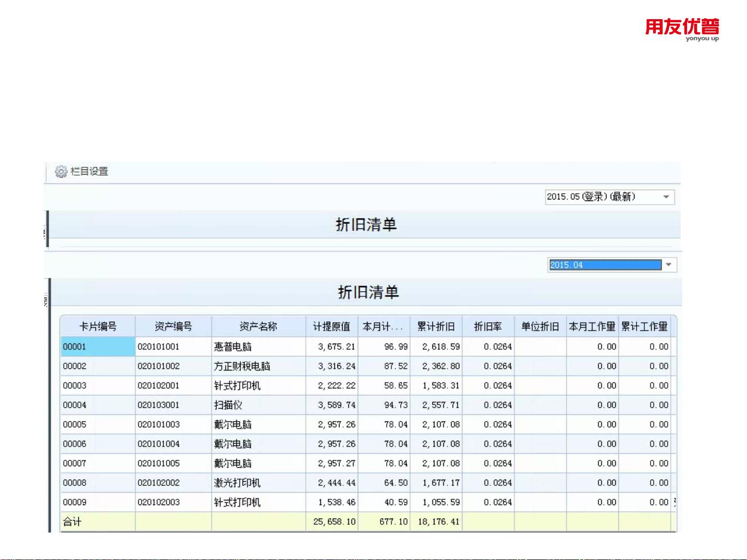Select card number 00009 cell

[98, 502]
